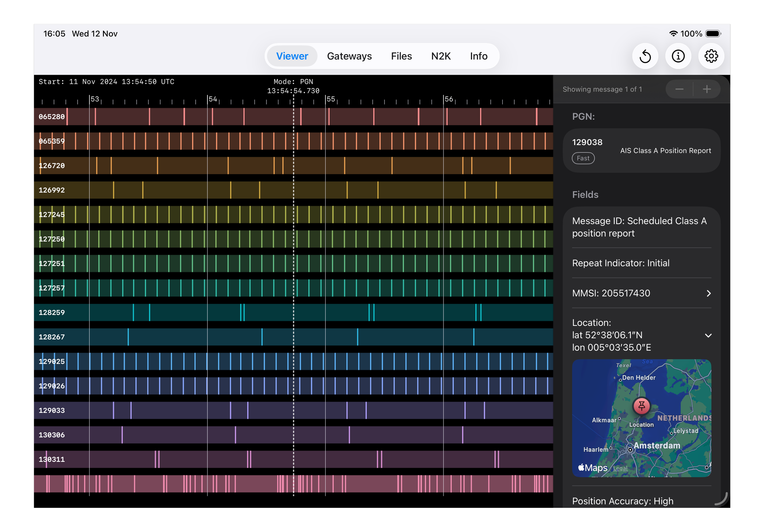
Task: Open the Files tab
Action: pos(401,56)
